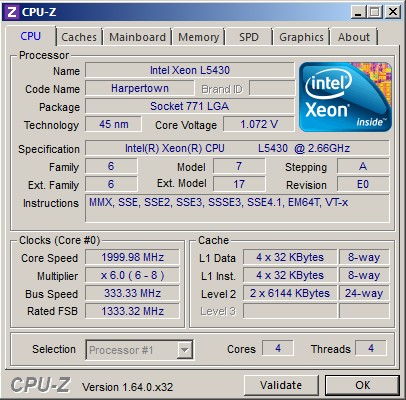This screenshot has width=406, height=400.
Task: Click the Processor #1 combo box
Action: 139,350
